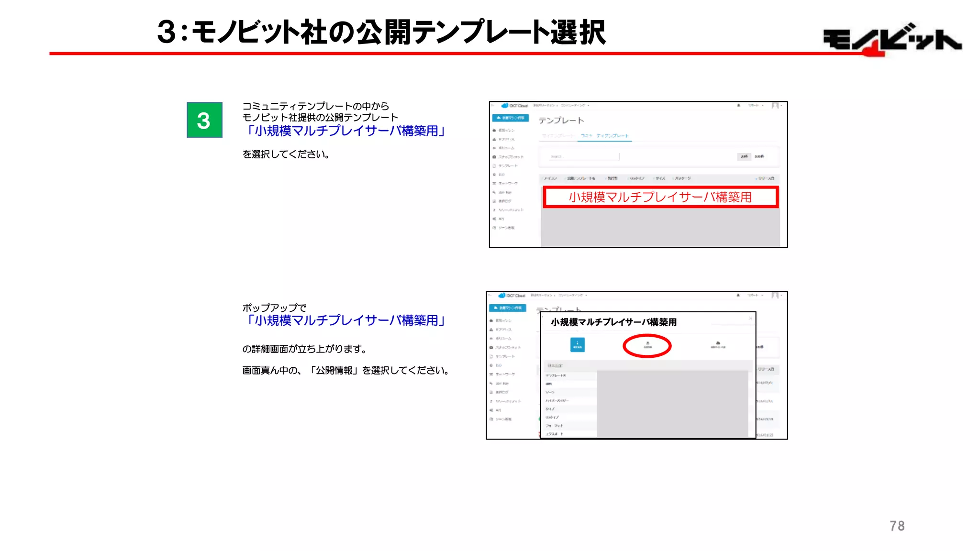The width and height of the screenshot is (980, 551).
Task: Click エクスポート row label in popup
Action: 555,434
